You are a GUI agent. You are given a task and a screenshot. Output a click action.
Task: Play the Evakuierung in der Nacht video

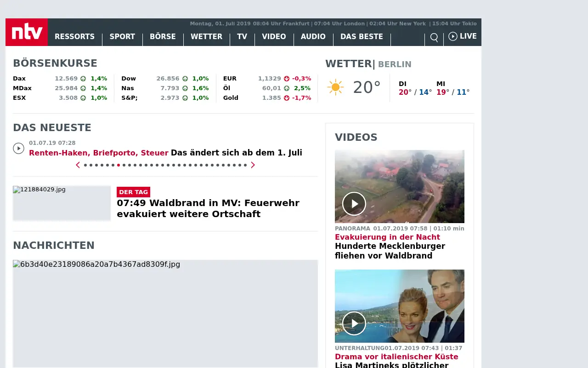(354, 204)
